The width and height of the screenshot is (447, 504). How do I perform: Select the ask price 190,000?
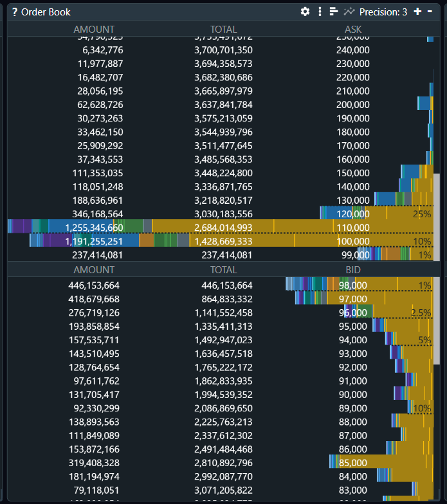352,118
